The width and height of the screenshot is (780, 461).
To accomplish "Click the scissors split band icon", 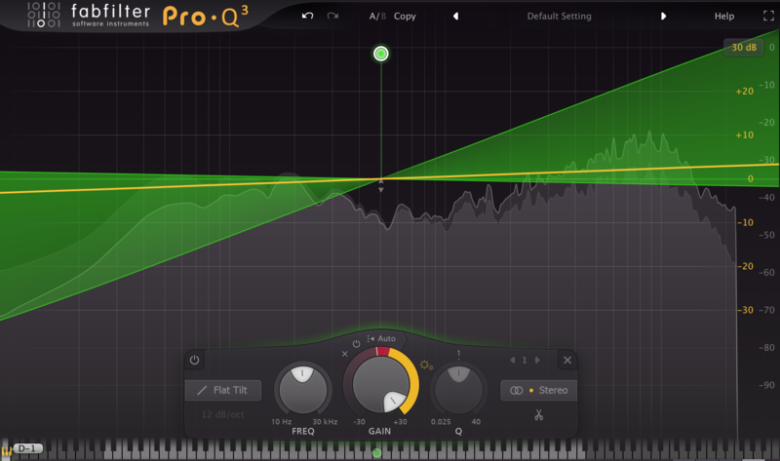I will click(x=539, y=415).
